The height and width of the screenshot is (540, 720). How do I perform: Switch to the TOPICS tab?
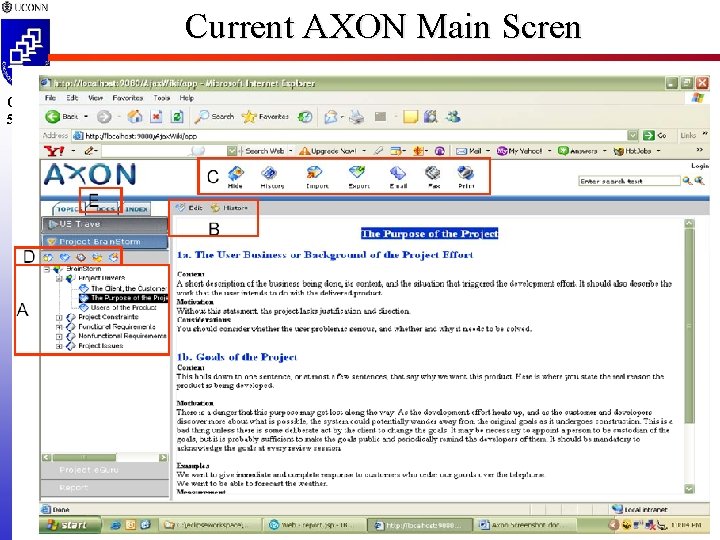tap(68, 209)
